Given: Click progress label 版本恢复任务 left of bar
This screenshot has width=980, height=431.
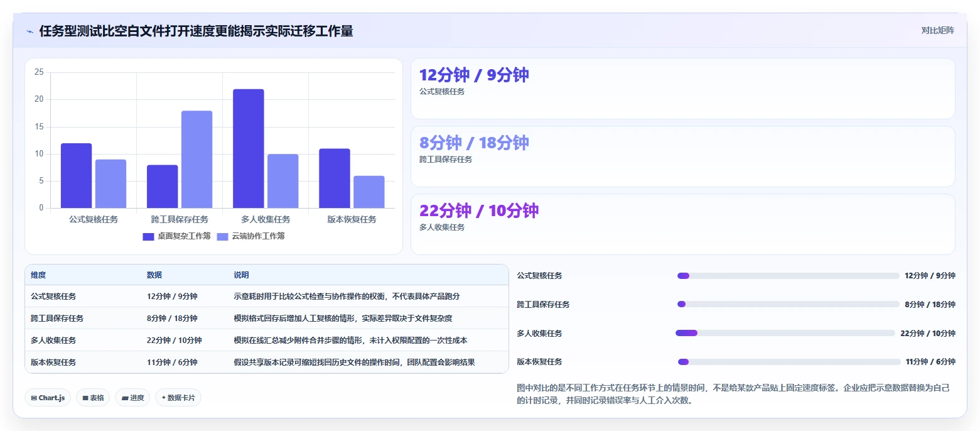Looking at the screenshot, I should point(539,362).
